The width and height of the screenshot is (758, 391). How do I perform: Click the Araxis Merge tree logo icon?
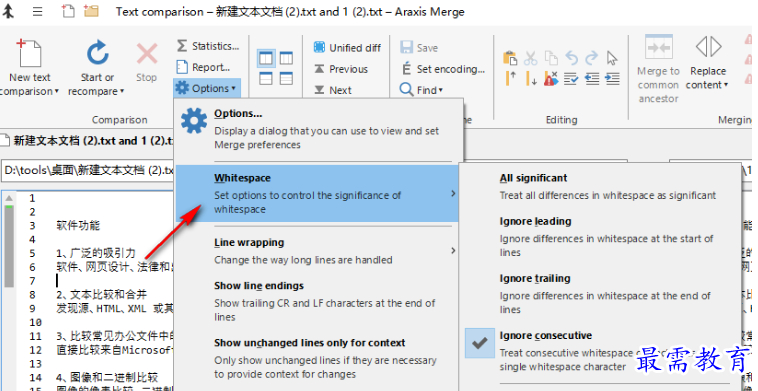(x=8, y=12)
